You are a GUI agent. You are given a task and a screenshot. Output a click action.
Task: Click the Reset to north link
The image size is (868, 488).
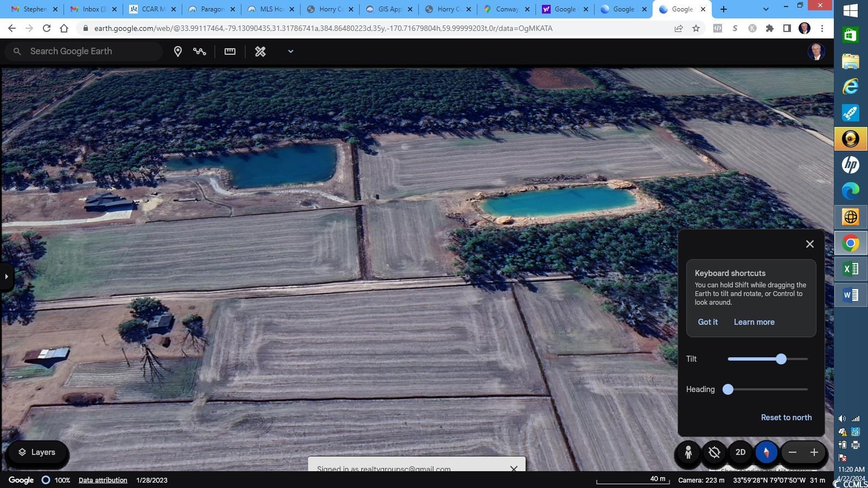point(786,418)
